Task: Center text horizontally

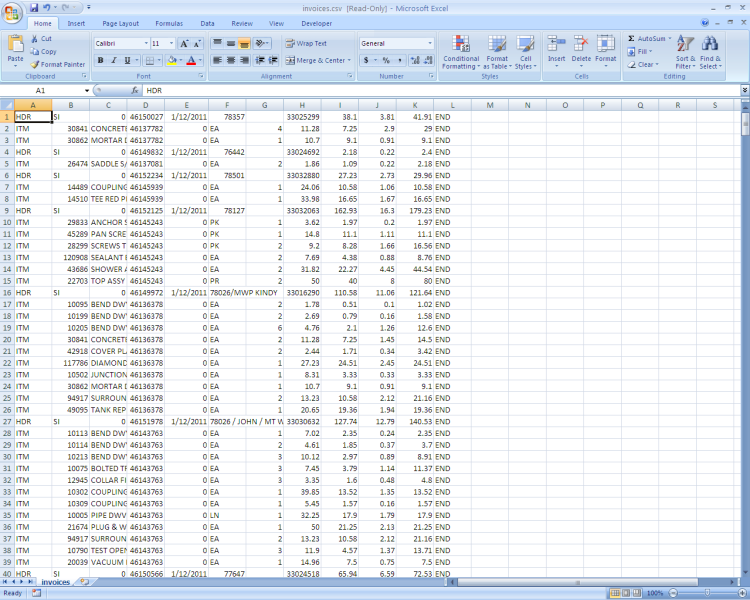Action: tap(231, 60)
